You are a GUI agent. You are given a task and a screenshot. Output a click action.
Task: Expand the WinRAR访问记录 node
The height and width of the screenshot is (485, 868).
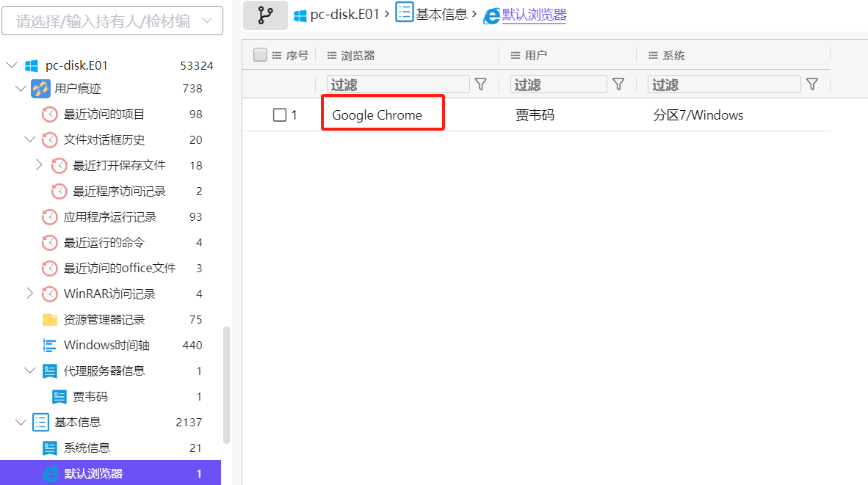pyautogui.click(x=30, y=293)
